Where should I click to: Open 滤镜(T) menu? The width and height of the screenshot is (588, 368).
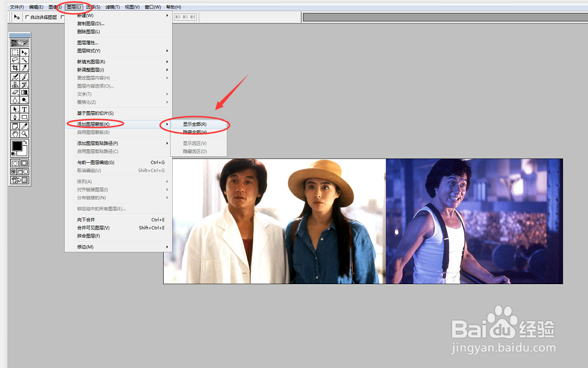pos(113,7)
